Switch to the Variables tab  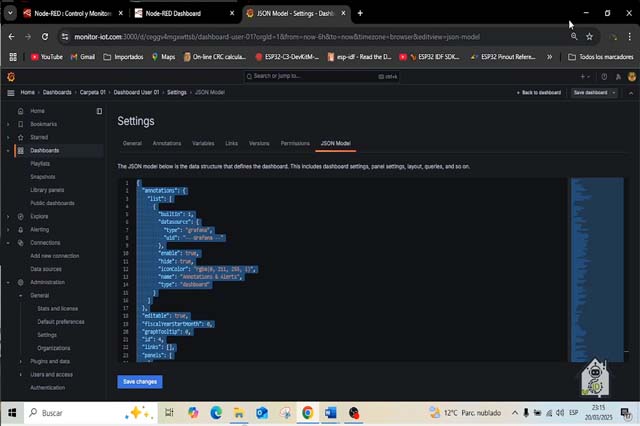tap(203, 143)
